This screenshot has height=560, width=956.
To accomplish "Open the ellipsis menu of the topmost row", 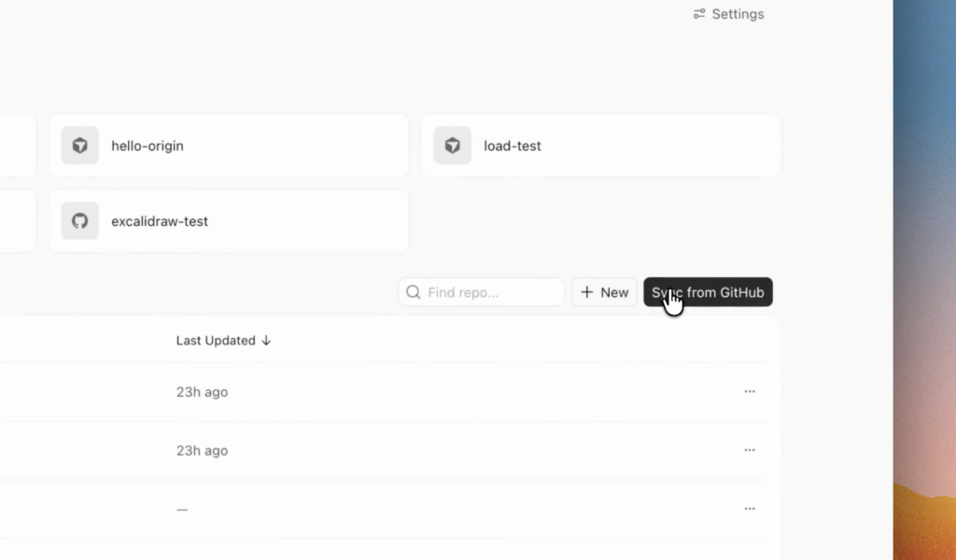I will pos(750,391).
